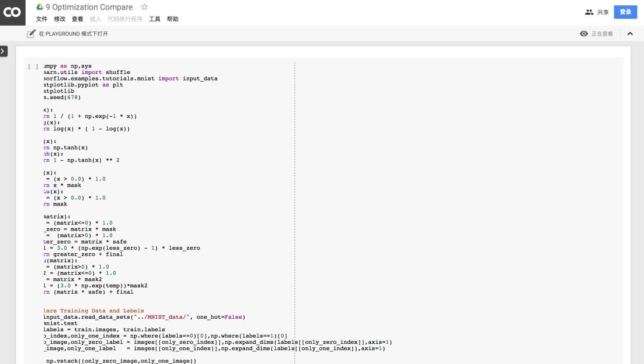Click the line with seed(678)

pyautogui.click(x=63, y=97)
